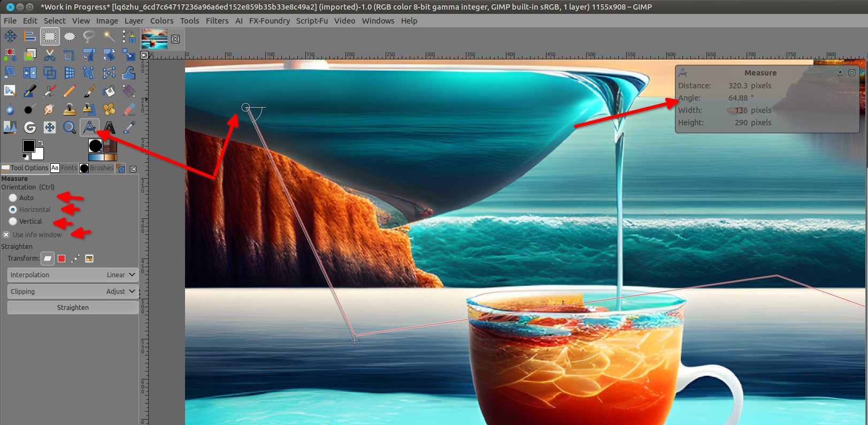The height and width of the screenshot is (425, 868).
Task: Open the Clipping dropdown
Action: pyautogui.click(x=73, y=292)
